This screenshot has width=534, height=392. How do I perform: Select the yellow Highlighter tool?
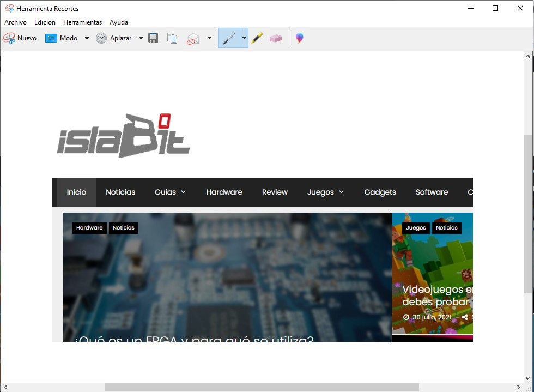pyautogui.click(x=257, y=38)
